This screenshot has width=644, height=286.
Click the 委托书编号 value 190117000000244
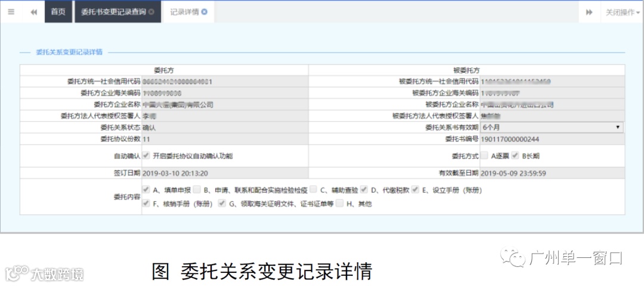point(510,139)
